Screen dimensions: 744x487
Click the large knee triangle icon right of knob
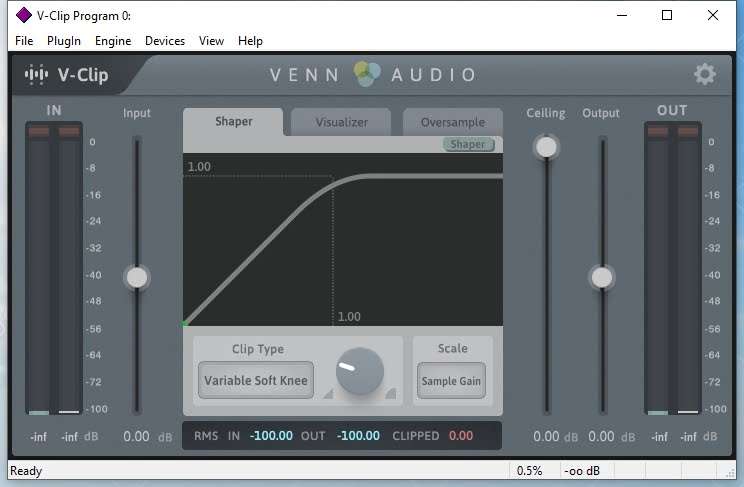point(391,393)
